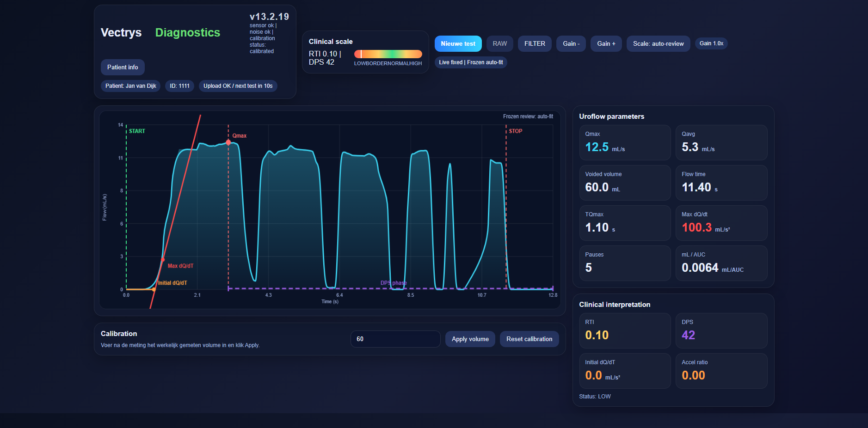Enable the FILTER view

pyautogui.click(x=535, y=43)
